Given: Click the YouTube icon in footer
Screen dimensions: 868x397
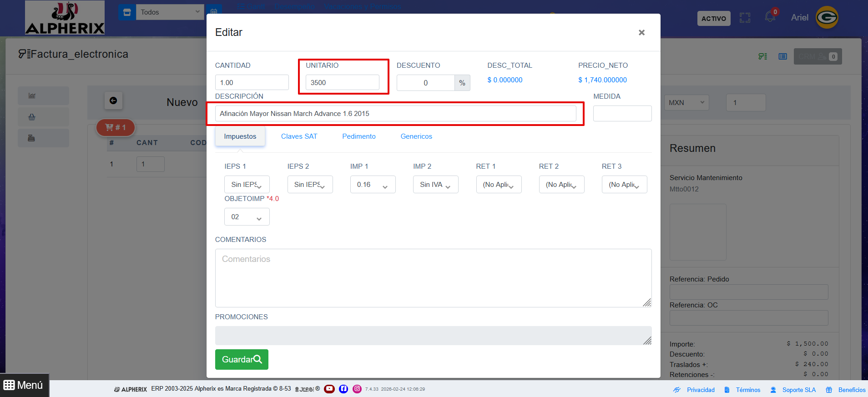Looking at the screenshot, I should click(329, 389).
